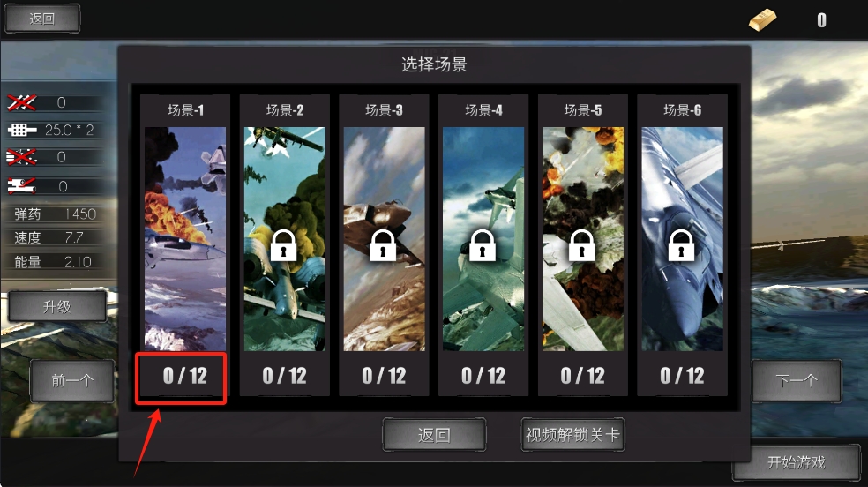Image resolution: width=868 pixels, height=487 pixels.
Task: Tap the 视频解锁关卡 button
Action: click(x=572, y=434)
